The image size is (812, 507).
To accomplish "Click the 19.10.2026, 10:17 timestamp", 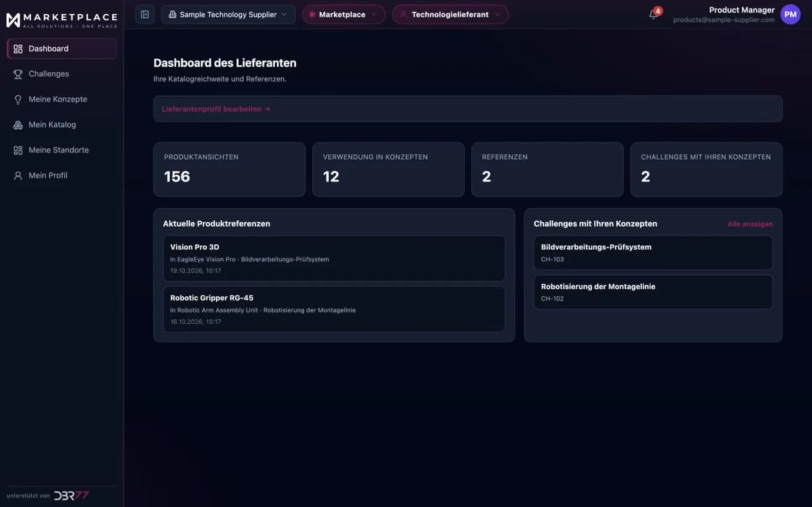I will [x=196, y=271].
